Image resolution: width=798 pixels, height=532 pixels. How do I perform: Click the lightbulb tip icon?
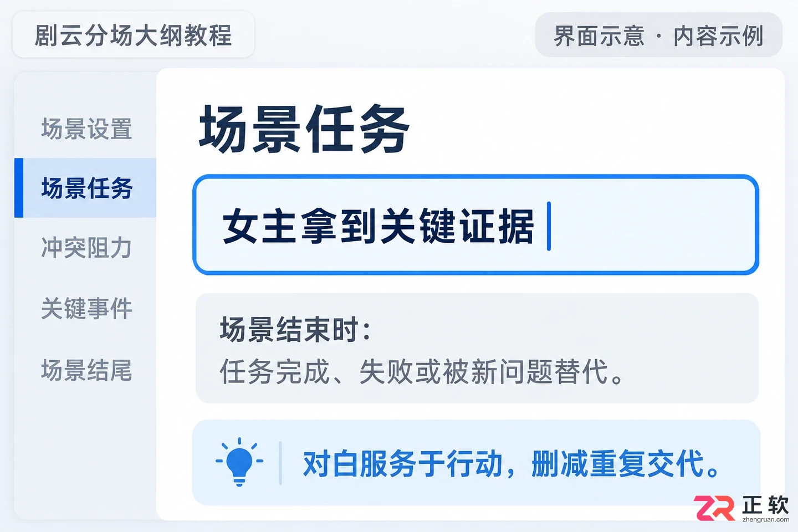pos(239,462)
